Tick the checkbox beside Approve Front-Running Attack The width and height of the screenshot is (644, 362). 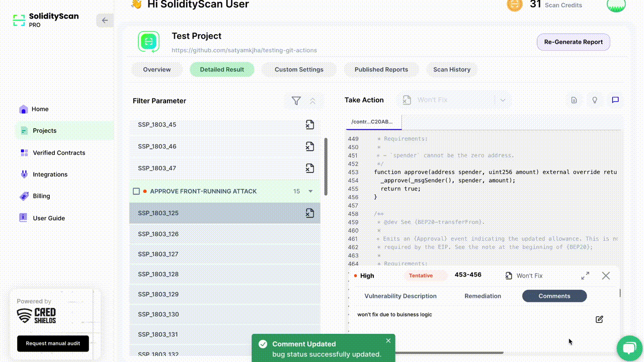coord(136,191)
